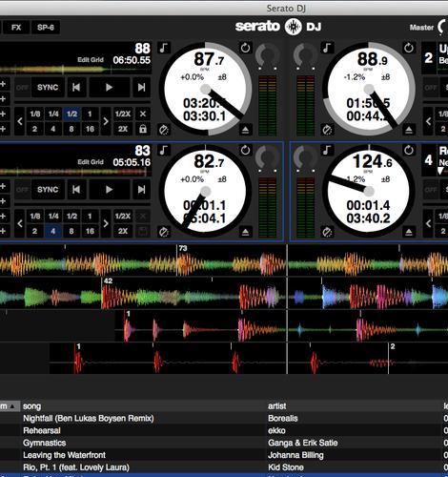Click loop off X button on 88 BPM deck
Viewport: 448px width, 477px height.
point(143,114)
